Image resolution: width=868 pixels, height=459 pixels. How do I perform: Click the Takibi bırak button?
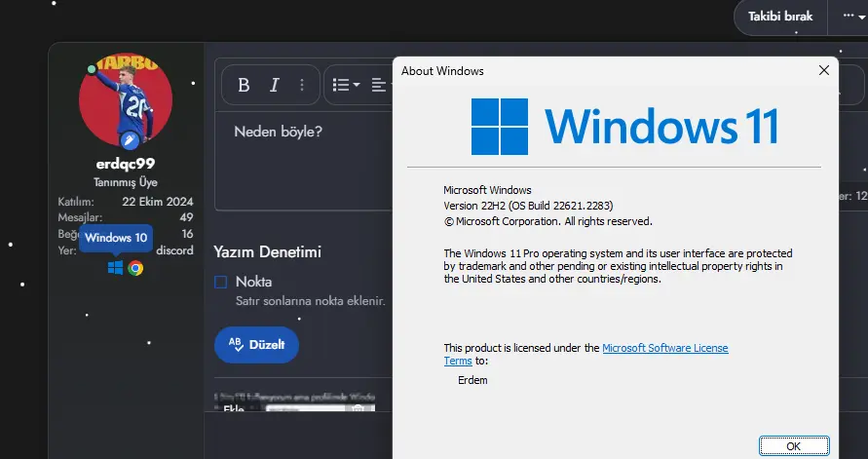click(780, 17)
